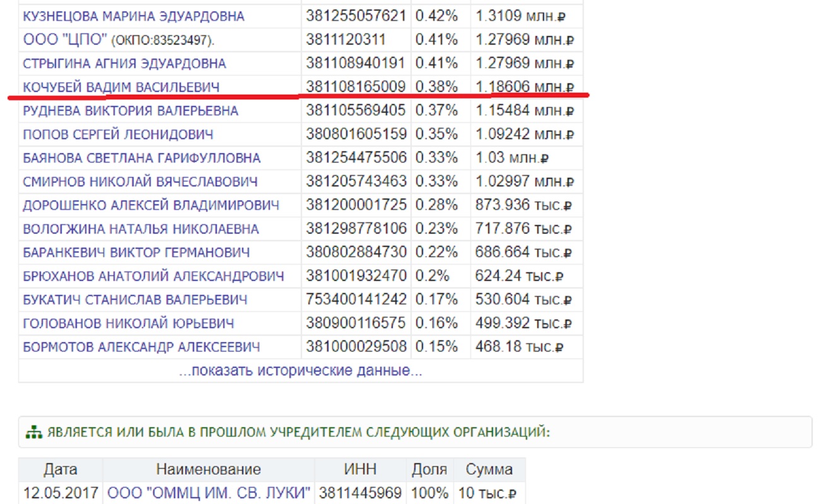Open БОРМОТОВ АЛЕКСАНДР АЛЕКСЕЕВИЧ link
Screen dimensions: 826x504
coord(141,347)
